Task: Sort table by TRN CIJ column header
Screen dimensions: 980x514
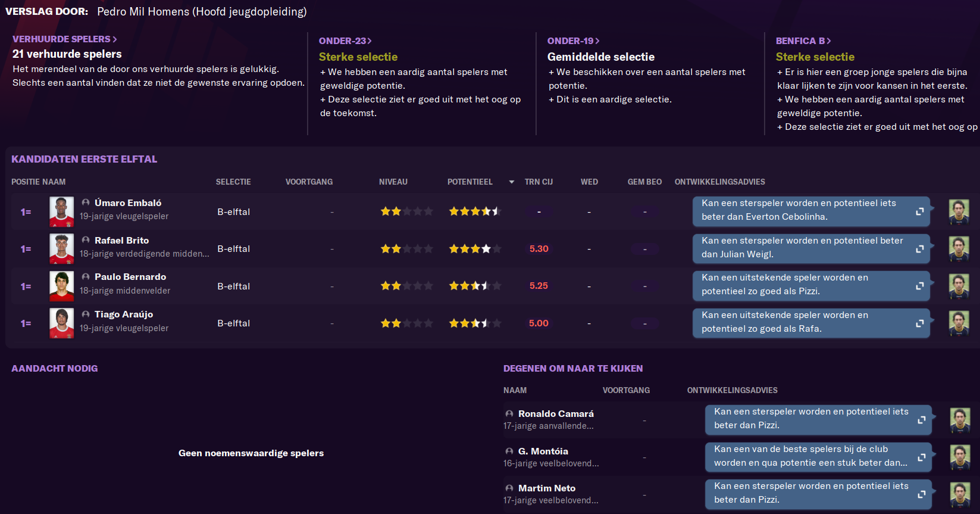Action: coord(538,182)
